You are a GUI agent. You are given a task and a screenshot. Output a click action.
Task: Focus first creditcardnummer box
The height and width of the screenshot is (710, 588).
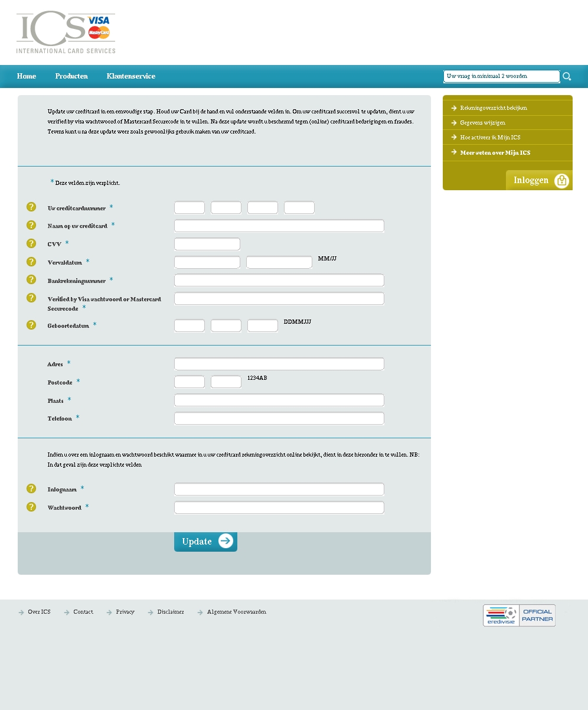pyautogui.click(x=190, y=208)
